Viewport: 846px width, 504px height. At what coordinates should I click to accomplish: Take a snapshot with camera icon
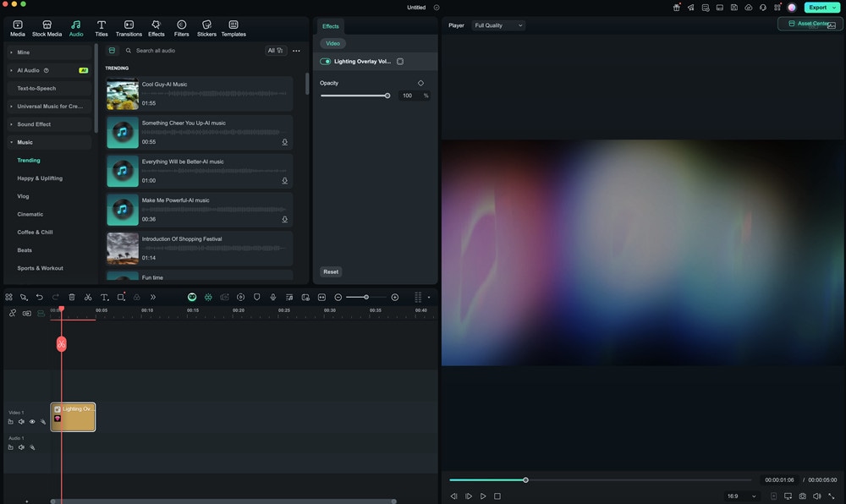pyautogui.click(x=803, y=496)
